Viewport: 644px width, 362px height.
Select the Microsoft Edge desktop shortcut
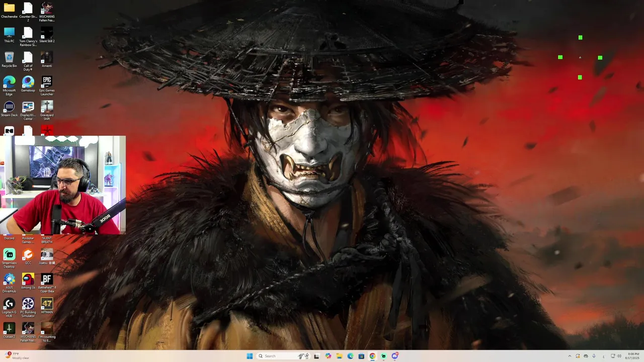pyautogui.click(x=9, y=86)
